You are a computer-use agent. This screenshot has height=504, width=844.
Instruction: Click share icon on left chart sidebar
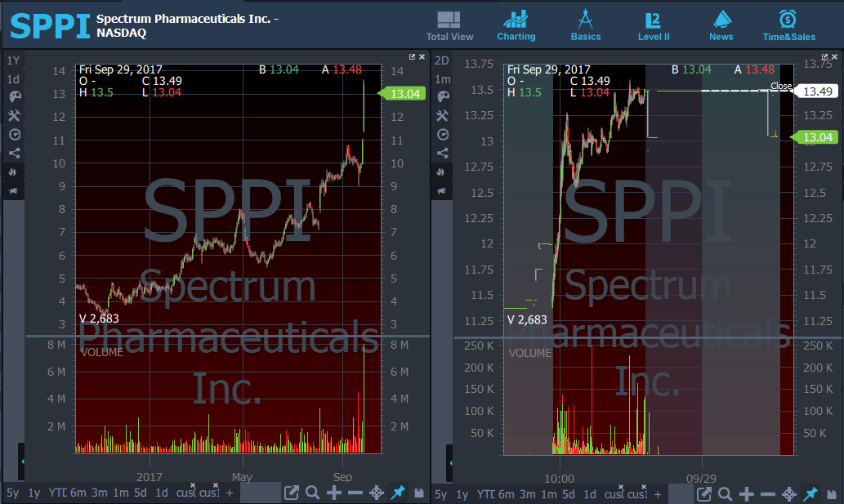(14, 153)
